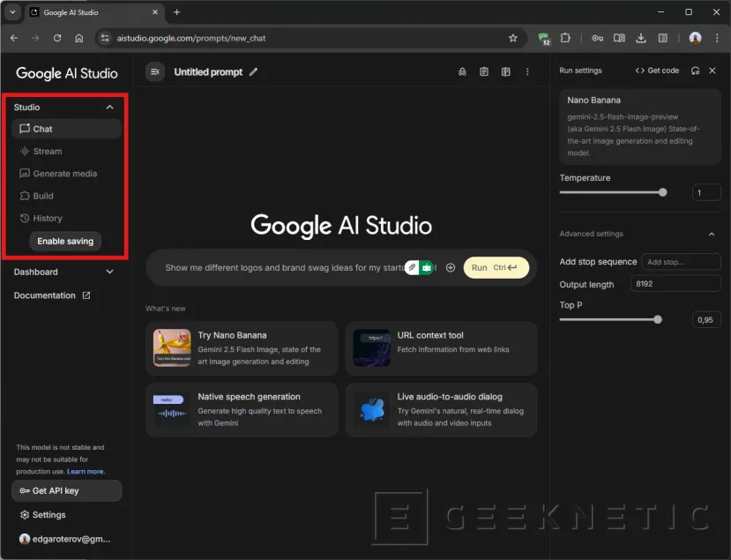This screenshot has width=731, height=560.
Task: Edit the Untitled prompt title pencil
Action: (253, 71)
